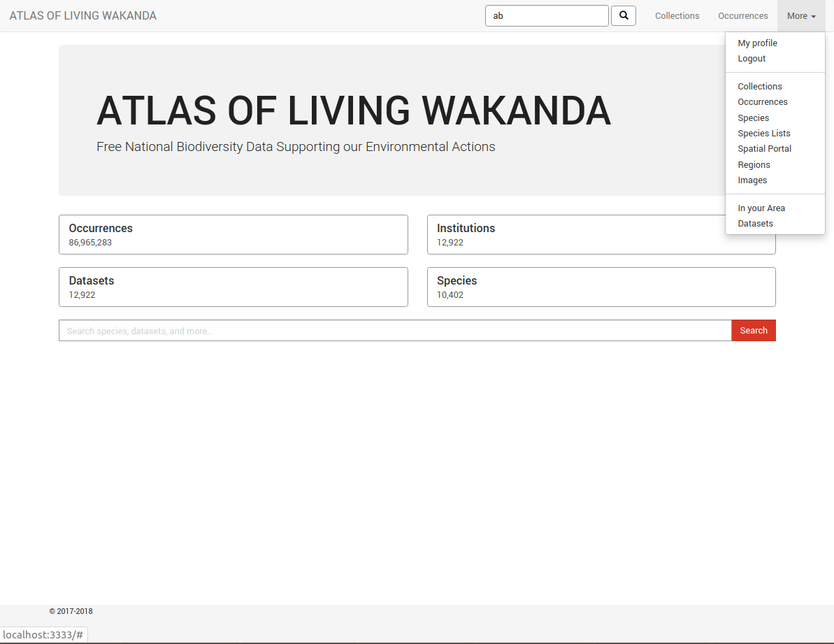Open the Datasets 12,922 card
Viewport: 834px width, 644px height.
tap(233, 287)
